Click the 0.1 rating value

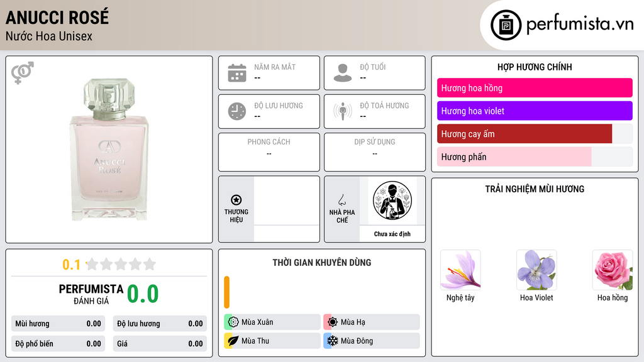point(72,265)
